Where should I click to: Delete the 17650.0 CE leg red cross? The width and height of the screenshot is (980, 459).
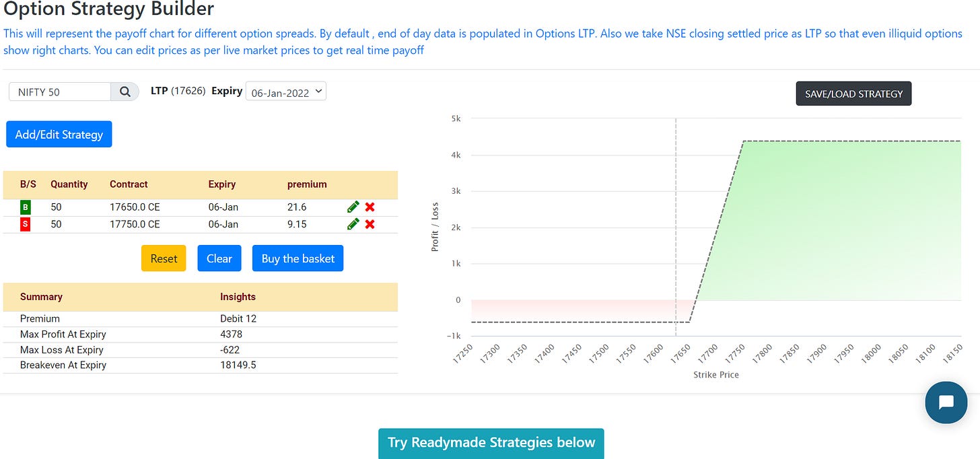370,207
